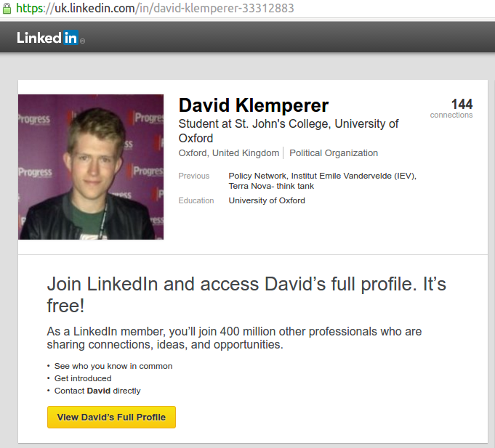The height and width of the screenshot is (448, 495).
Task: Open the Policy Network previous employer text
Action: pyautogui.click(x=259, y=176)
